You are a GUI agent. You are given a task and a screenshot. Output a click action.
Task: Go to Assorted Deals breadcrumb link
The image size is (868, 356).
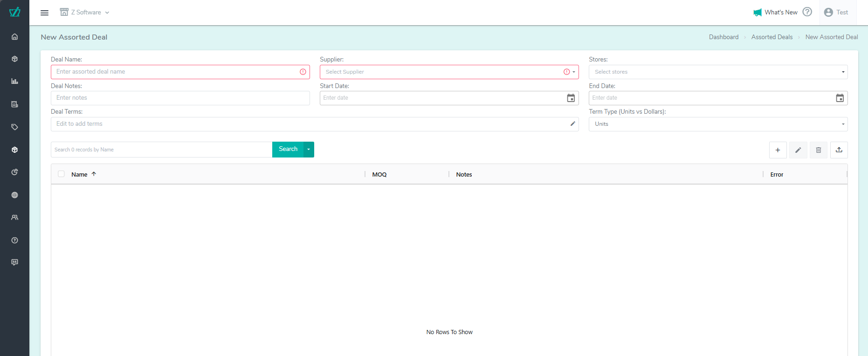click(772, 37)
